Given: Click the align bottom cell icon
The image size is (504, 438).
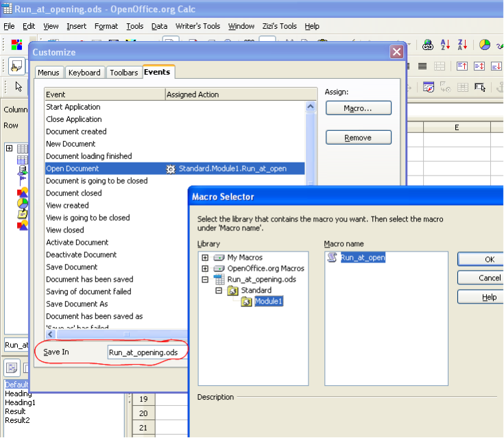Looking at the screenshot, I should tap(496, 66).
